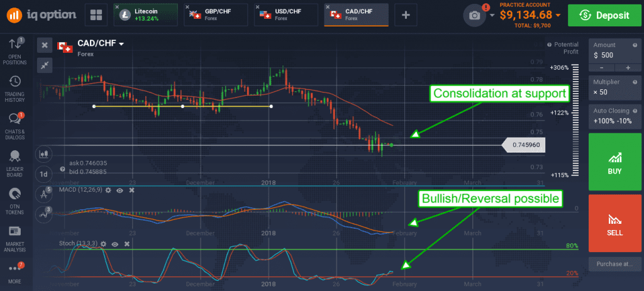Open the candlestick chart type selector
This screenshot has width=644, height=291.
click(x=43, y=154)
